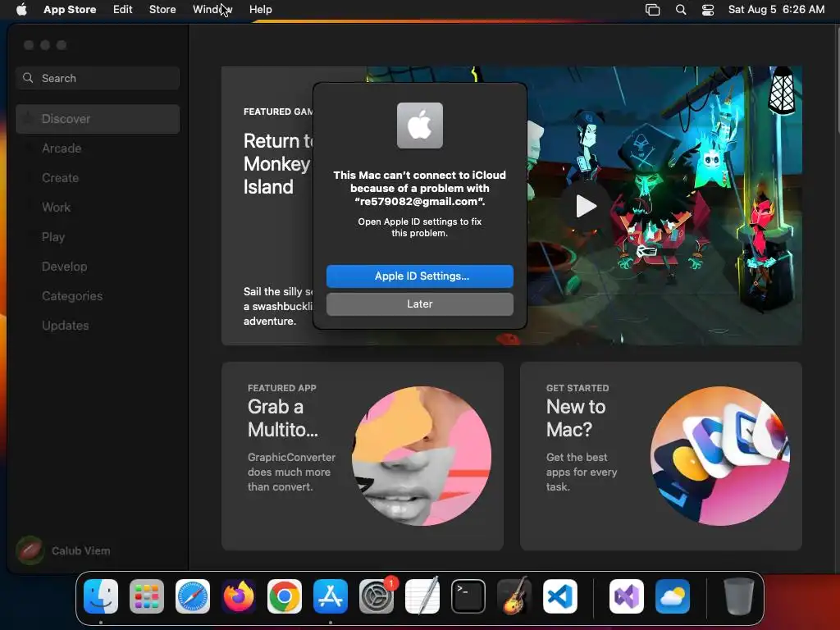
Task: Select Create in the sidebar
Action: tap(98, 178)
